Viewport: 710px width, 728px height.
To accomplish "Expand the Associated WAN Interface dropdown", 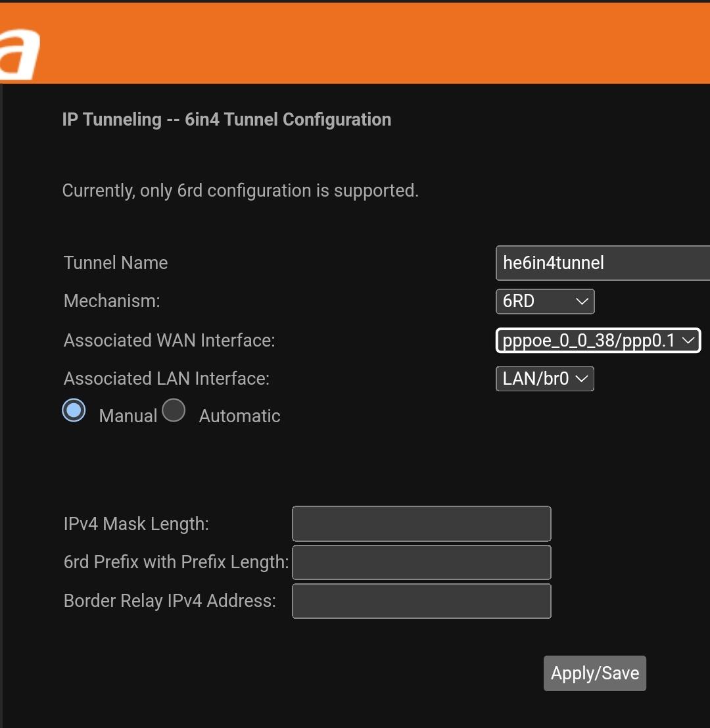I will click(x=598, y=340).
